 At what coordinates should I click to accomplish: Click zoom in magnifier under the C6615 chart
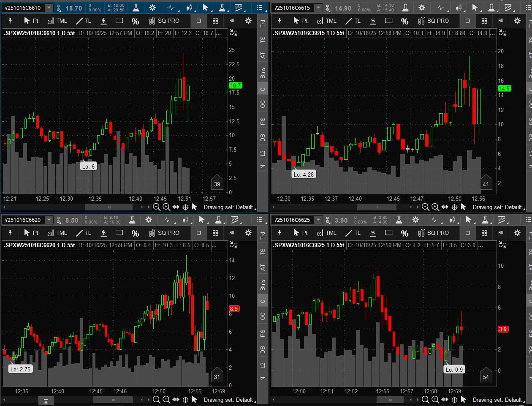point(435,207)
